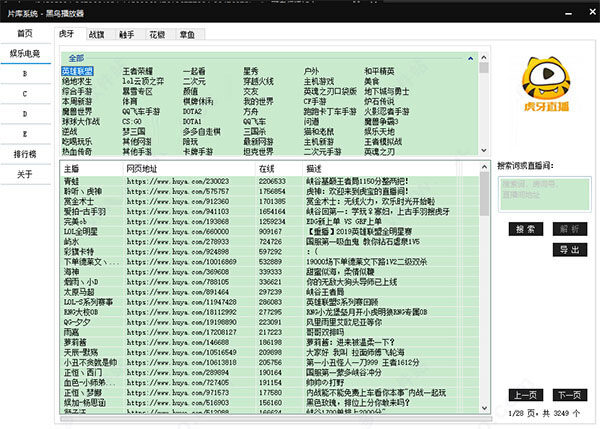Select the E sidebar item
This screenshot has height=429, width=600.
pyautogui.click(x=25, y=134)
